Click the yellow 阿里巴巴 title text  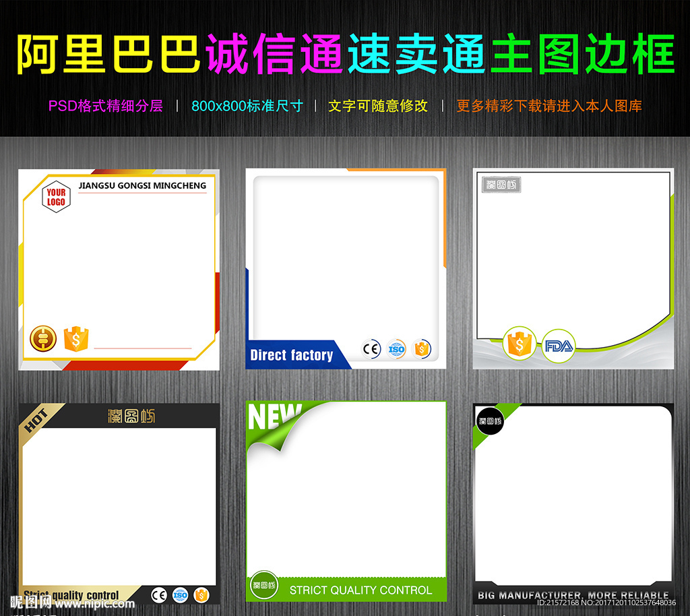tap(108, 54)
